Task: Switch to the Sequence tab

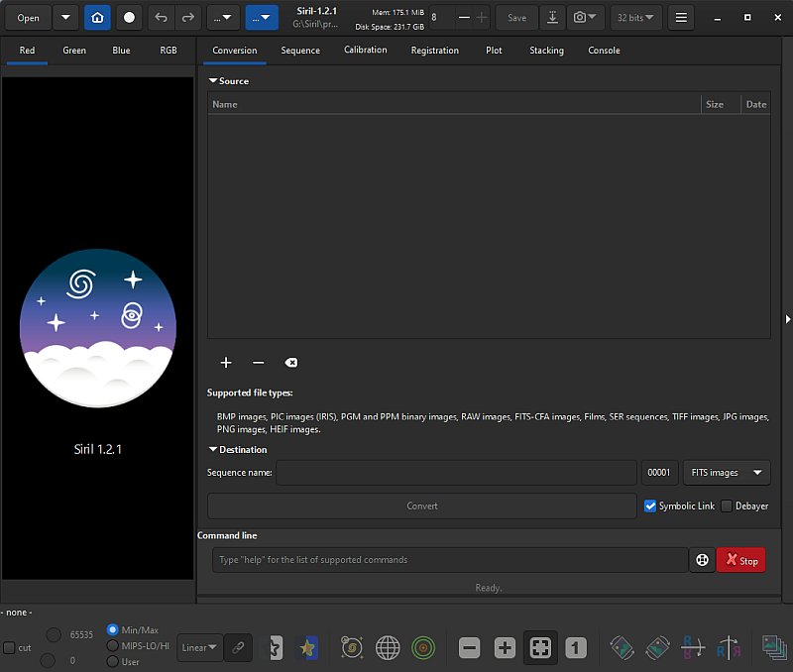Action: pyautogui.click(x=300, y=51)
